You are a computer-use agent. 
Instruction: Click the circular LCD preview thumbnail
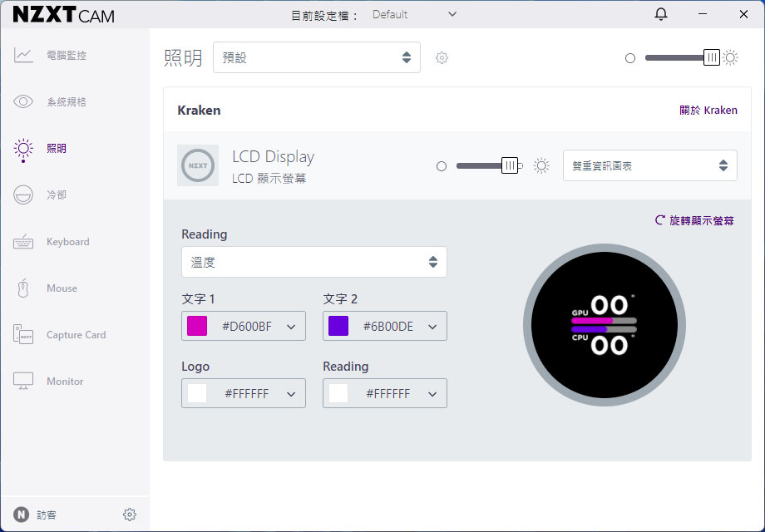coord(605,325)
